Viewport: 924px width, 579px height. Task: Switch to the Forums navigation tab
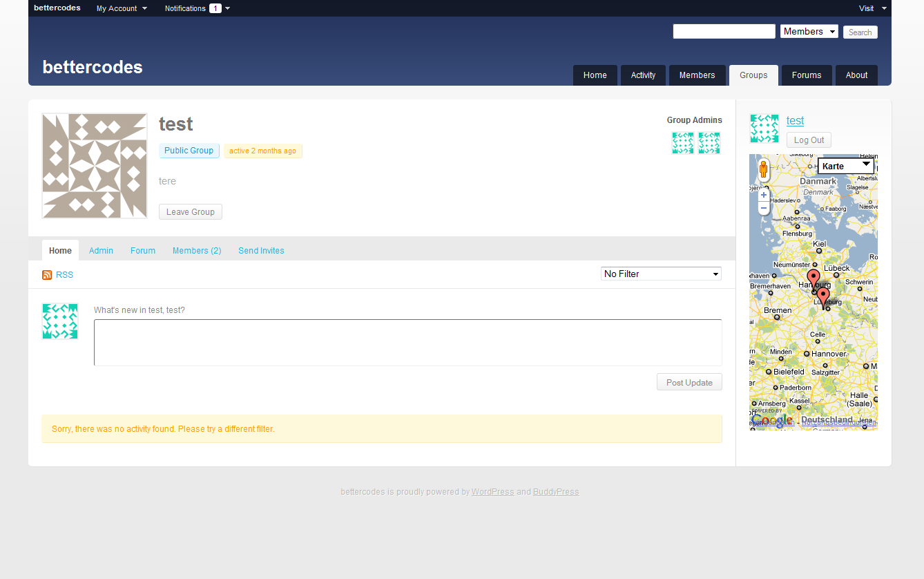[807, 75]
